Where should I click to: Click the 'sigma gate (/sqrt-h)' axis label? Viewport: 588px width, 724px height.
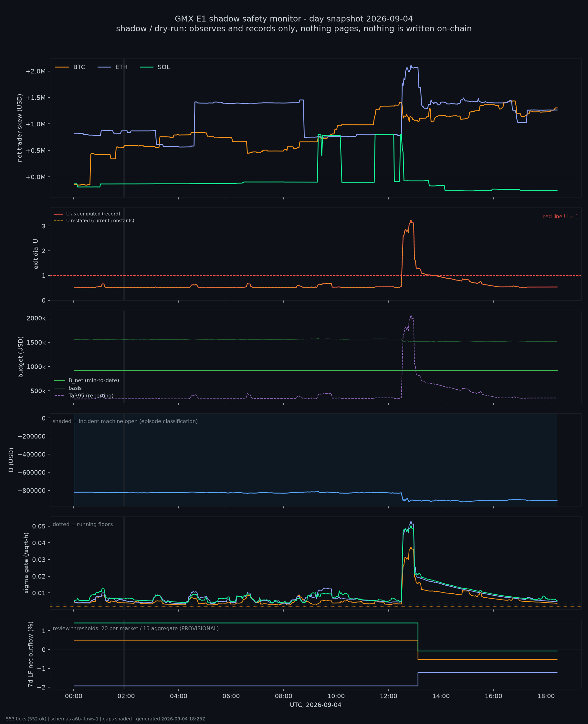(x=26, y=563)
